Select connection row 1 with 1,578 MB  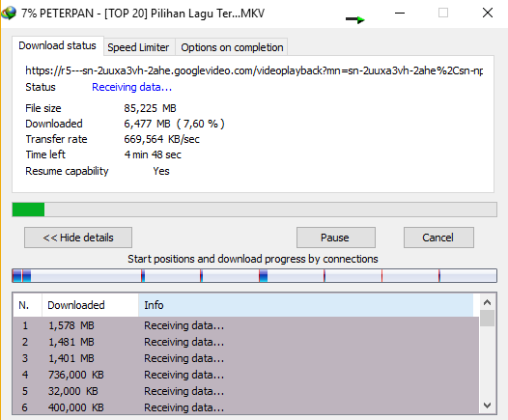click(246, 325)
